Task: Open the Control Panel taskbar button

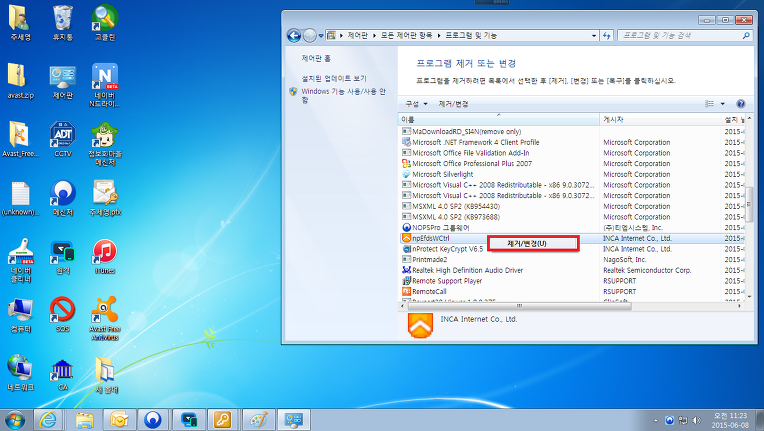Action: pos(294,420)
